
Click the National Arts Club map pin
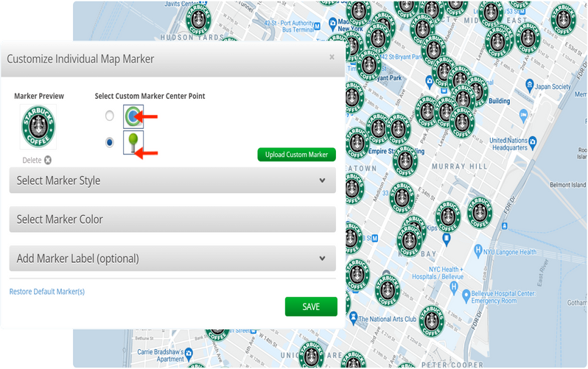coord(353,317)
